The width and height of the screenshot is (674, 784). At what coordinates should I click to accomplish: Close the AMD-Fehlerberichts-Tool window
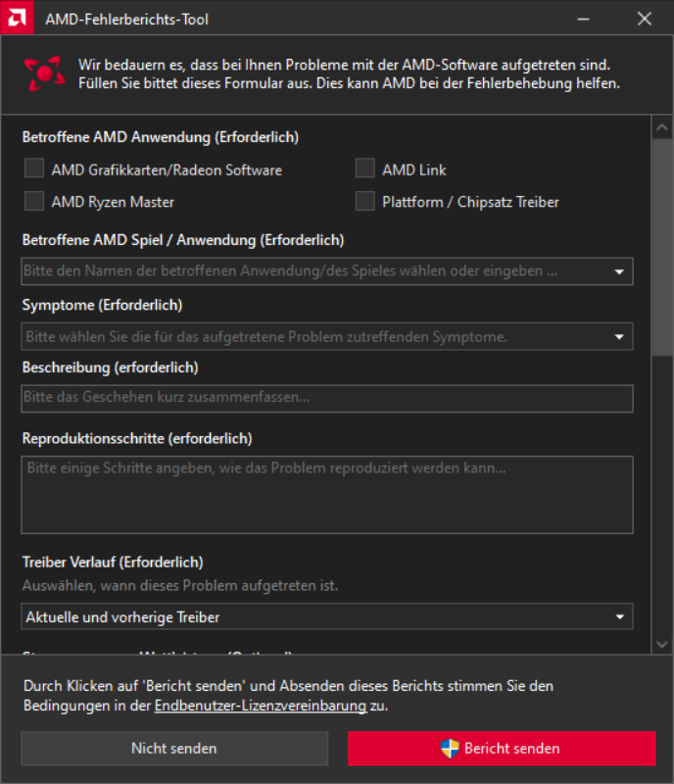(x=645, y=19)
